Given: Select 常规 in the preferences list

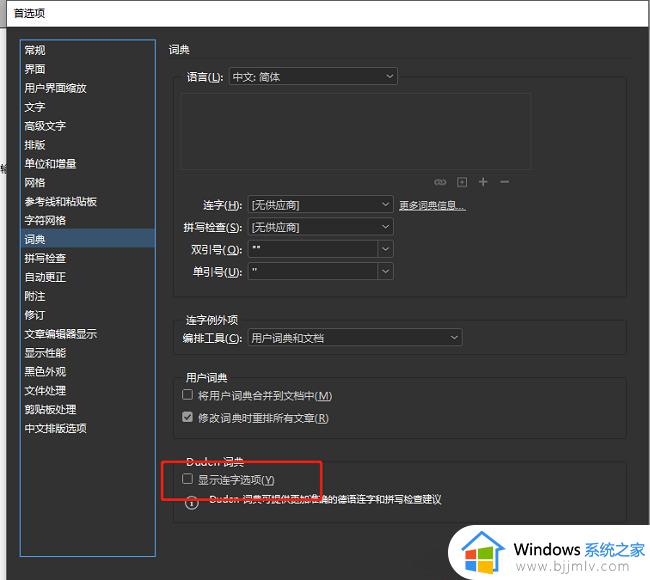Looking at the screenshot, I should click(x=87, y=50).
